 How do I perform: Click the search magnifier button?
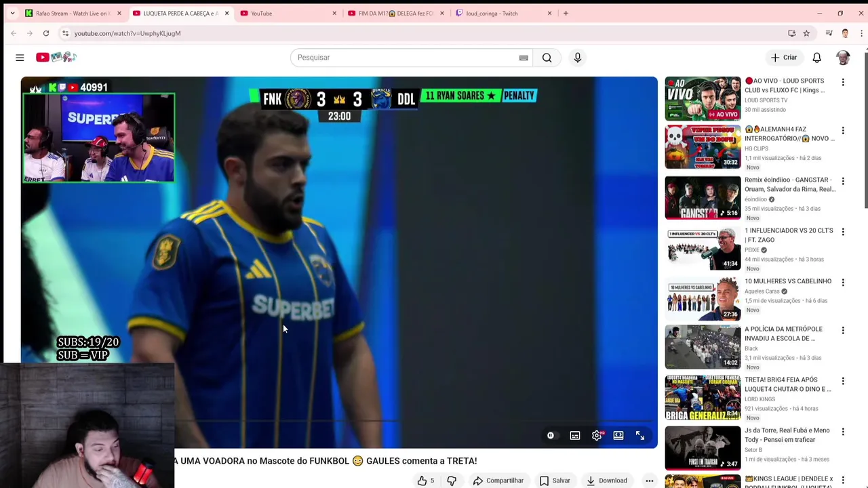547,58
